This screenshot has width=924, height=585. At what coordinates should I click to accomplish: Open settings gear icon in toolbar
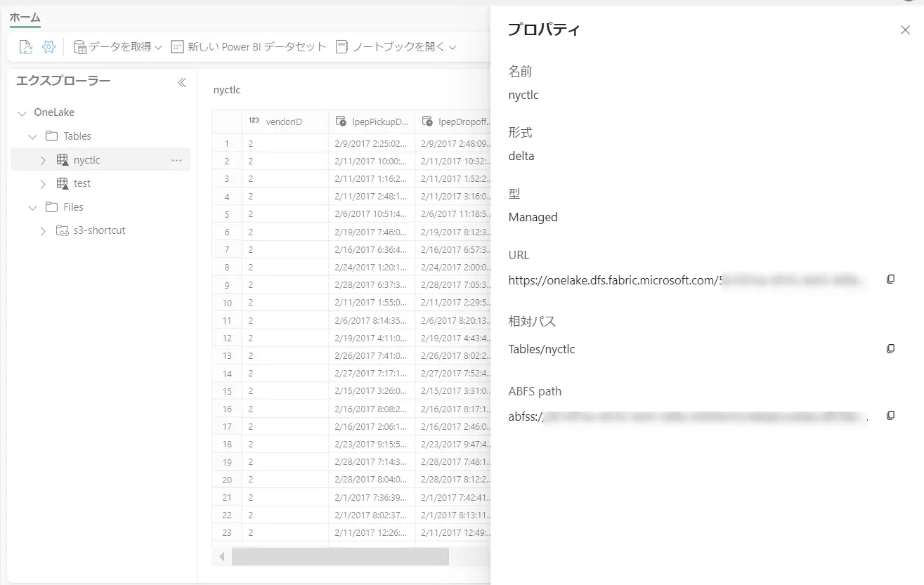(48, 47)
